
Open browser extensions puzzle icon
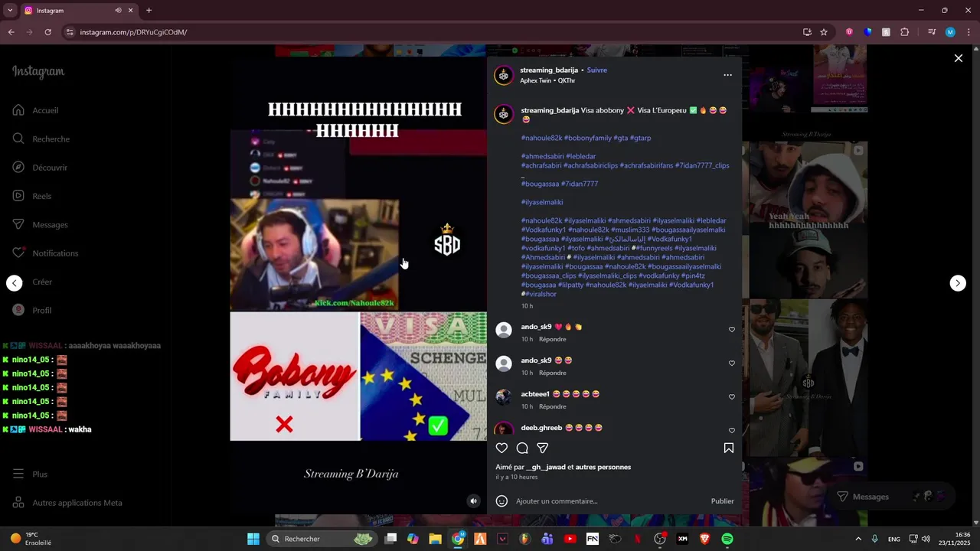pos(904,32)
